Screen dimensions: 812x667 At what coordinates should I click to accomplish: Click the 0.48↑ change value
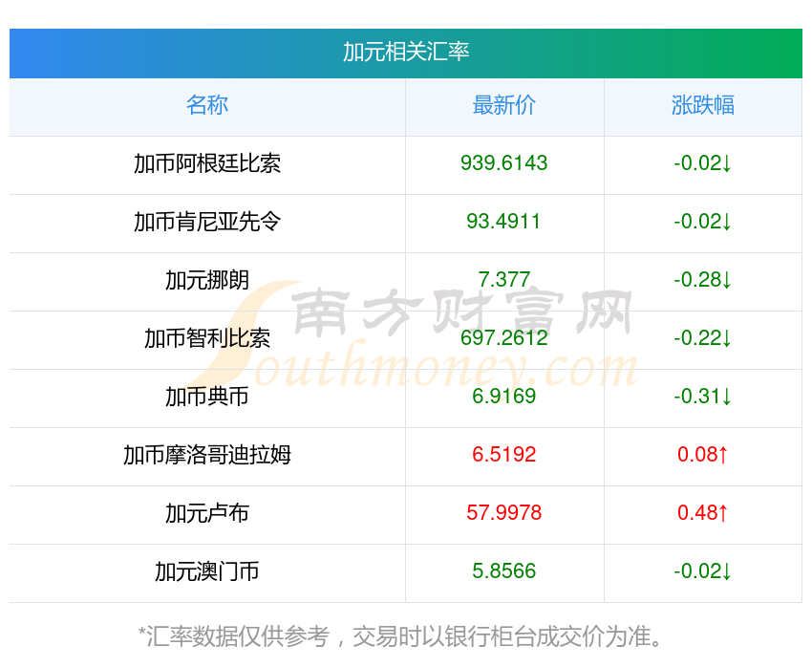click(703, 513)
